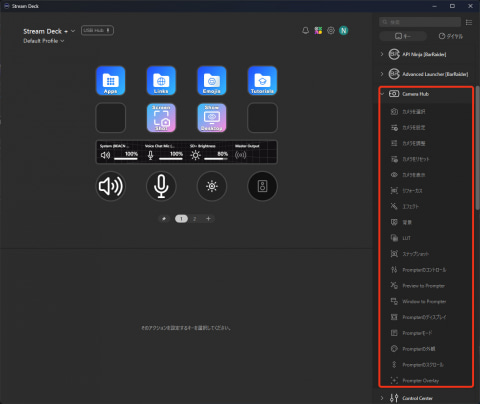The width and height of the screenshot is (480, 404).
Task: Select the Emojis folder key
Action: (x=212, y=81)
